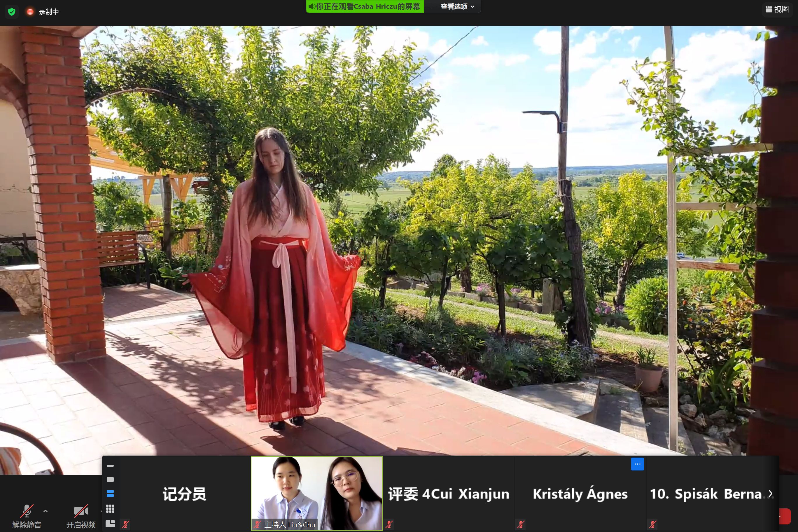Unmute microphone with 解除静音 button
The width and height of the screenshot is (798, 532).
[x=27, y=516]
